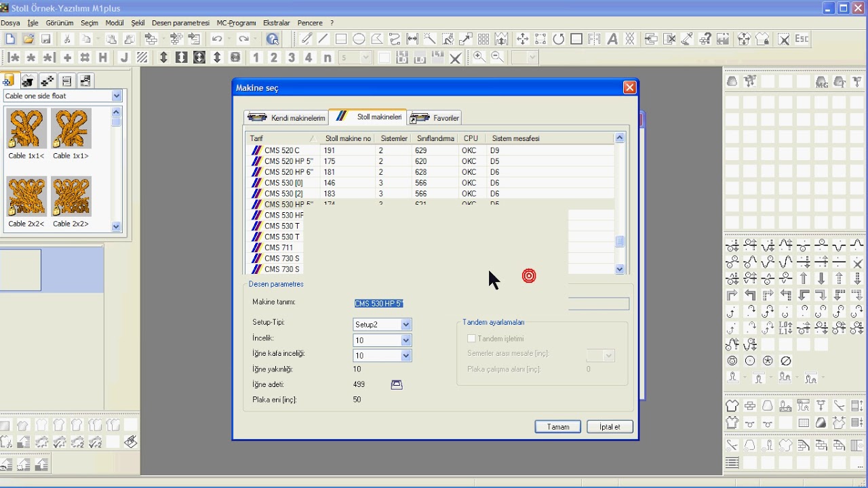The width and height of the screenshot is (868, 488).
Task: Select the rectangle drawing tool
Action: 341,39
